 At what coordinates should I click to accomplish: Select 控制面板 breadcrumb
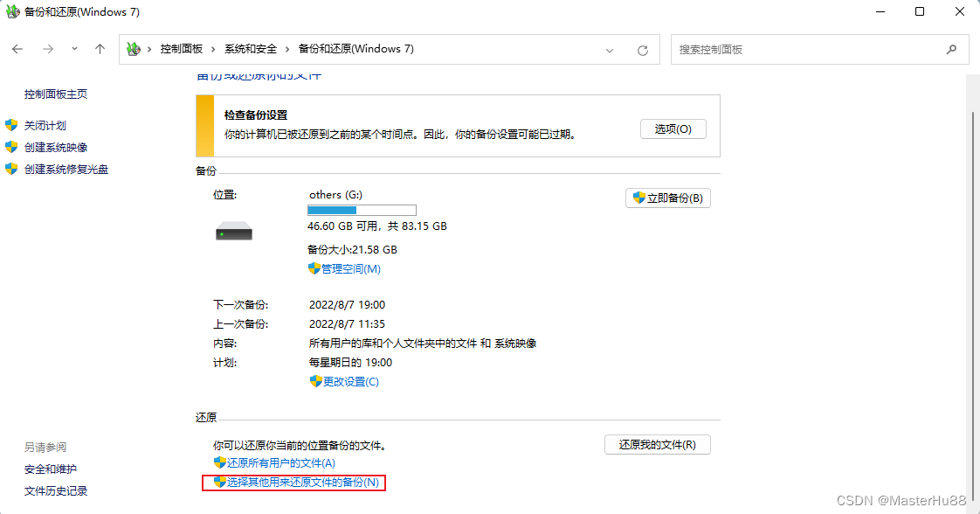pos(182,49)
